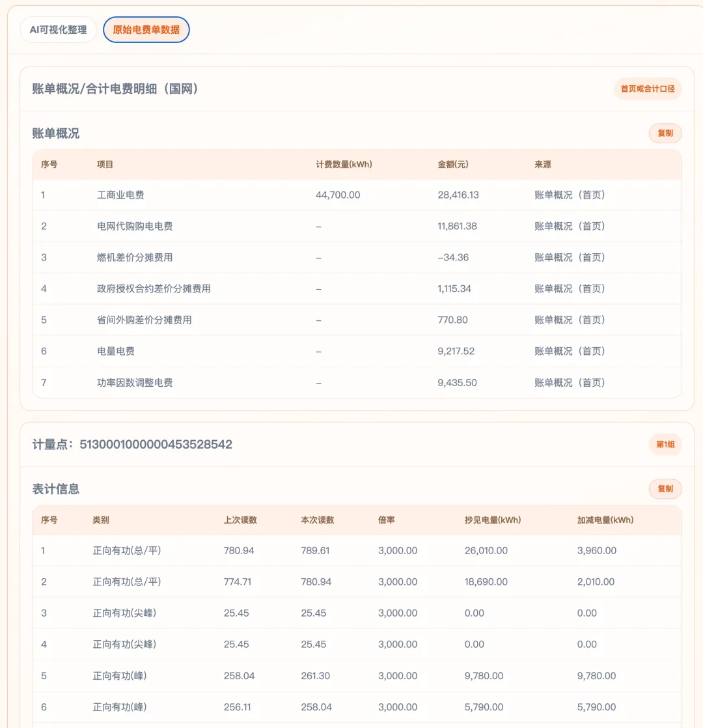This screenshot has width=703, height=728.
Task: Click 表计信息 section heading
Action: 56,489
